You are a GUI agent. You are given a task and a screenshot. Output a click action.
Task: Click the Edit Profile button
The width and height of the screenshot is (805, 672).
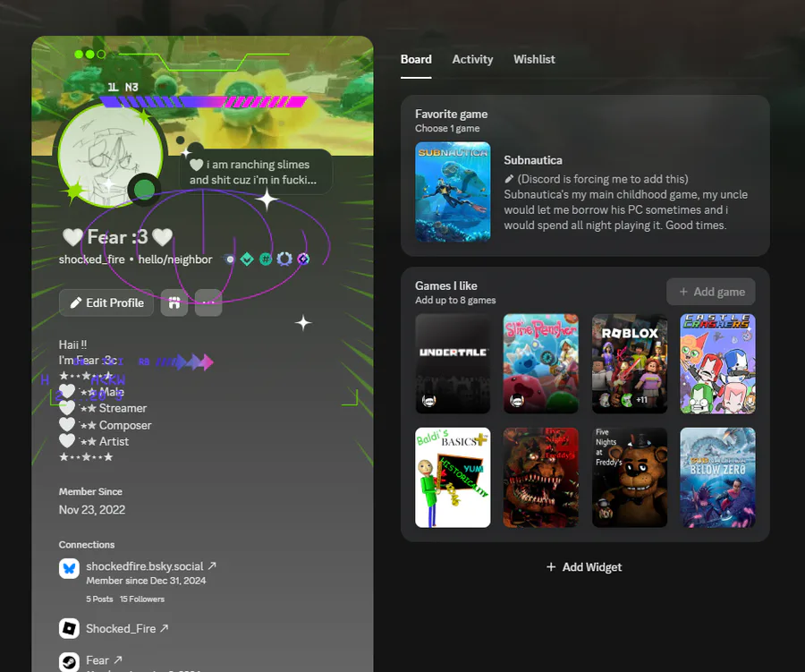click(106, 302)
